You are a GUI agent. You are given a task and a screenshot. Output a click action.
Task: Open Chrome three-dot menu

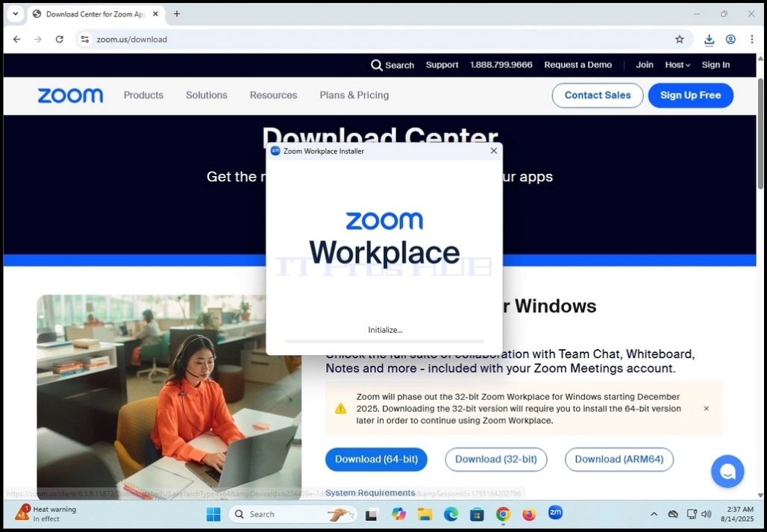(752, 39)
